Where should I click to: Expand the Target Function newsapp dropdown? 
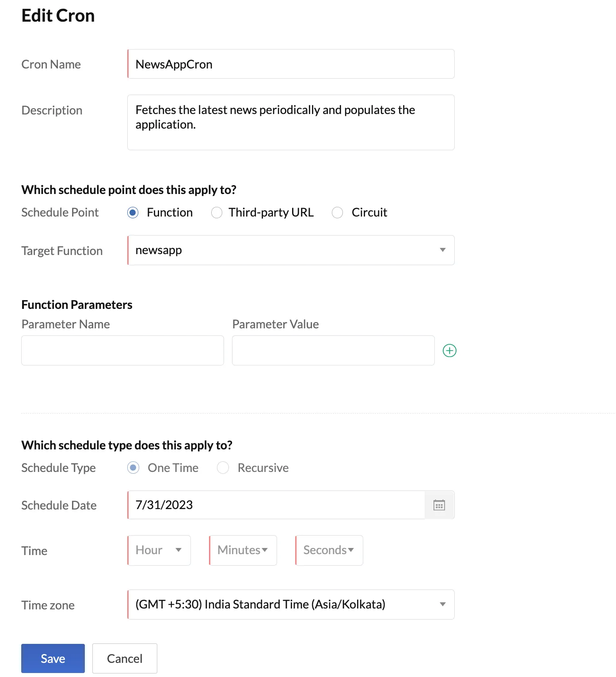coord(291,250)
